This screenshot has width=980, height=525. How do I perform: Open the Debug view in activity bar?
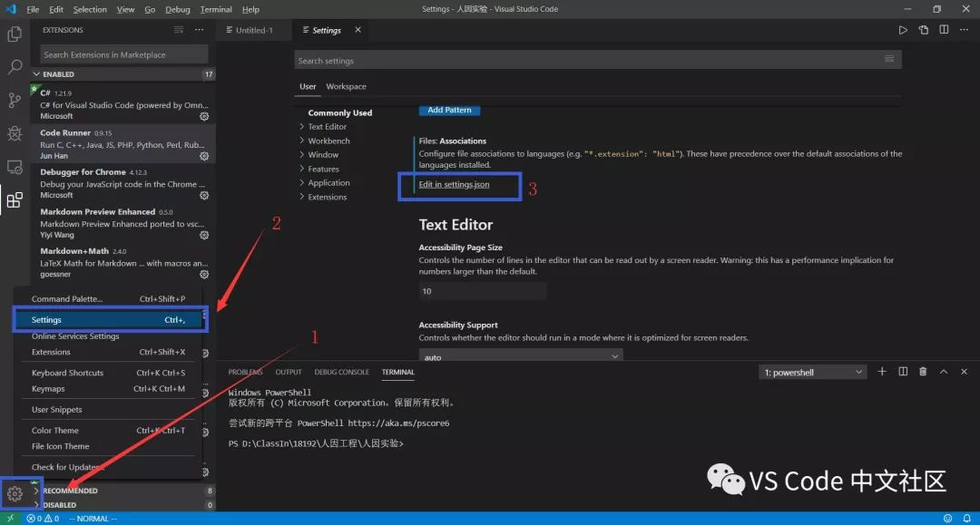point(15,133)
